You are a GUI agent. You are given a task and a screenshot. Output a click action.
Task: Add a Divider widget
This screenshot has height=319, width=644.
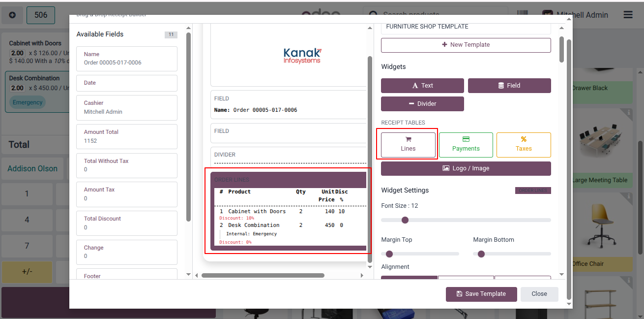tap(422, 104)
